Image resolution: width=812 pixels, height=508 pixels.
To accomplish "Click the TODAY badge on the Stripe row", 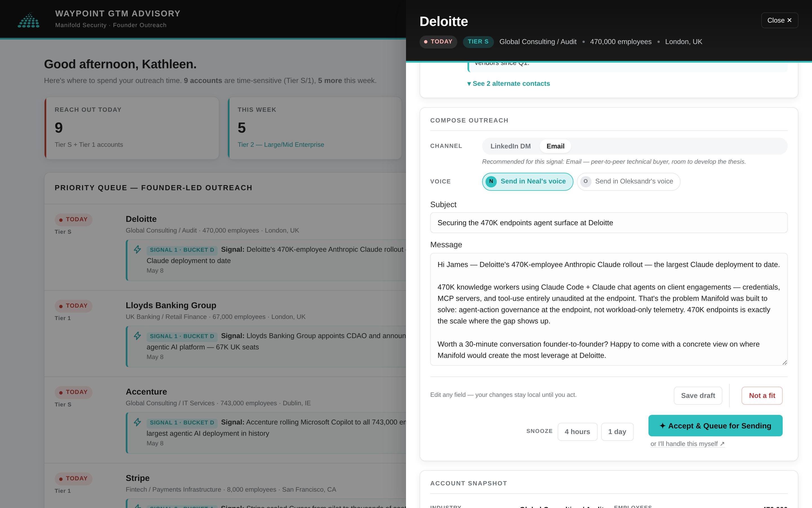I will point(74,478).
